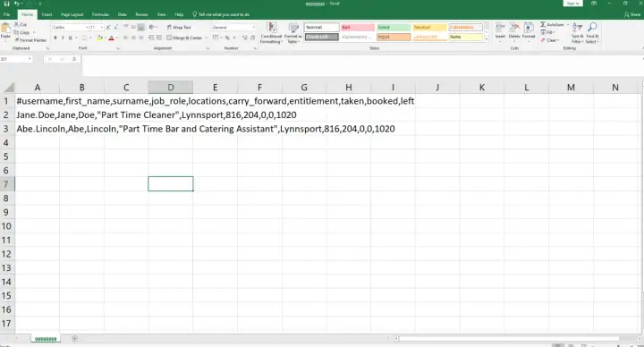The width and height of the screenshot is (644, 347).
Task: Click the Conditional Formatting icon
Action: 271,28
